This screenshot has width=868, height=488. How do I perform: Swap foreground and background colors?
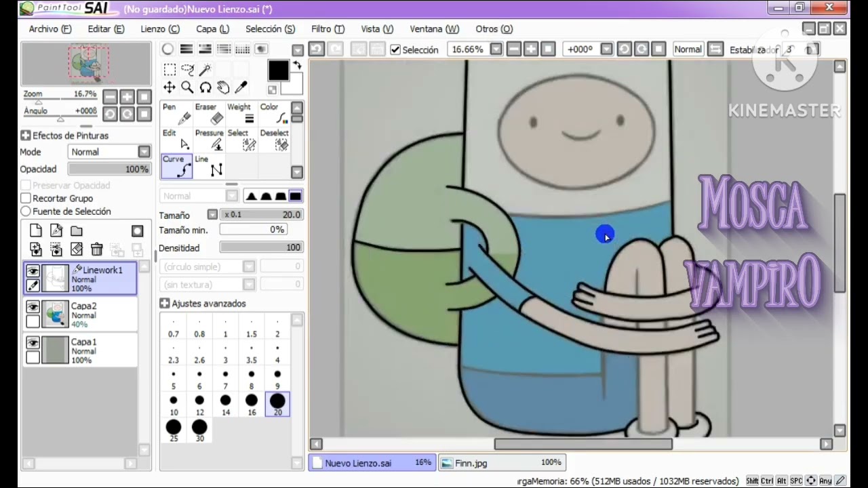296,66
